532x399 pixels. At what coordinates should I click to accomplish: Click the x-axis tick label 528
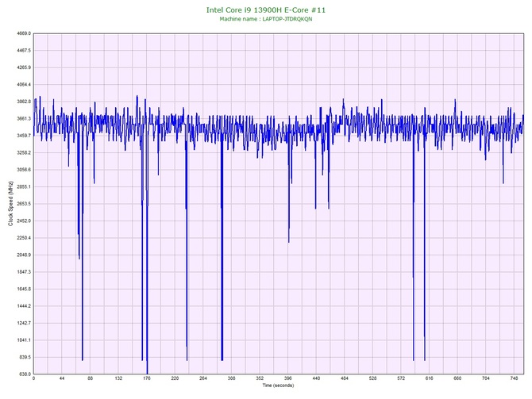tap(372, 378)
